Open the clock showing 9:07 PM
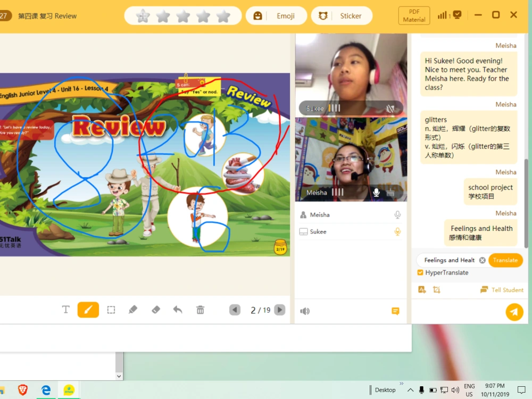Screen dimensions: 532x399 tap(495, 390)
